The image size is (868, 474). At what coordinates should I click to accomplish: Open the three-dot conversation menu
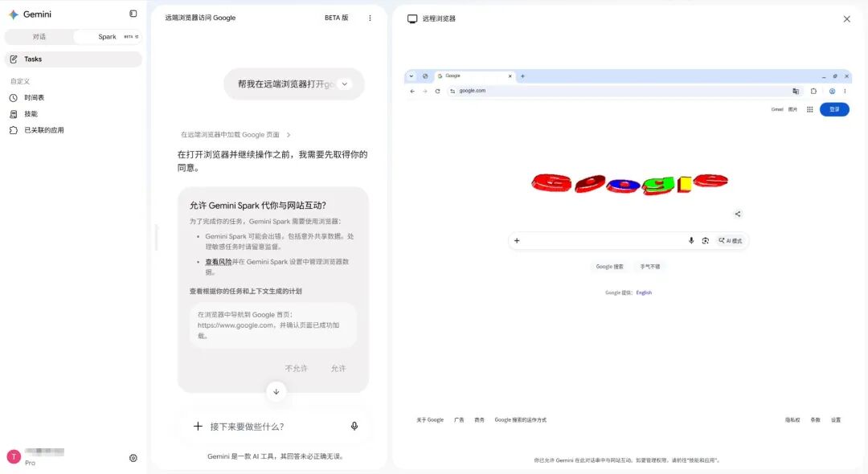(370, 18)
